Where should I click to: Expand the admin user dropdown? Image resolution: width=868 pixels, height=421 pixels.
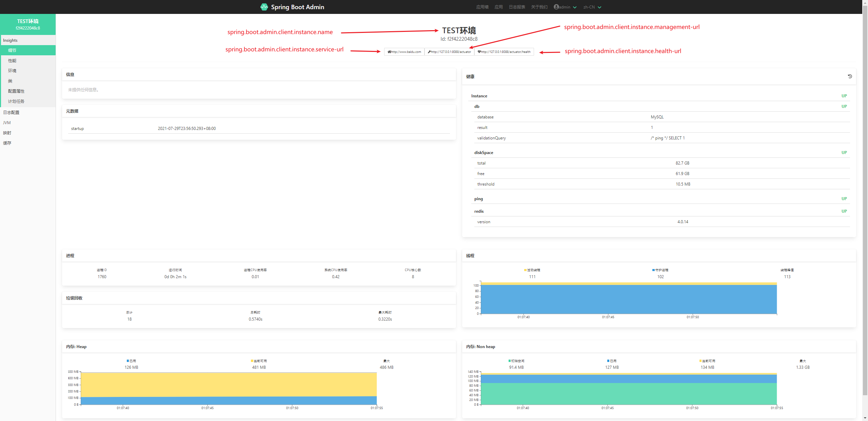tap(565, 7)
